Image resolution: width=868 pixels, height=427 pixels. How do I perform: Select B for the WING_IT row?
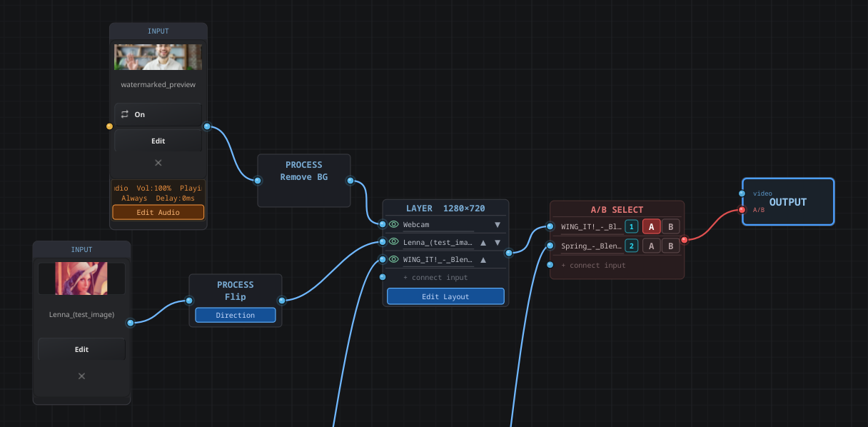click(x=670, y=226)
